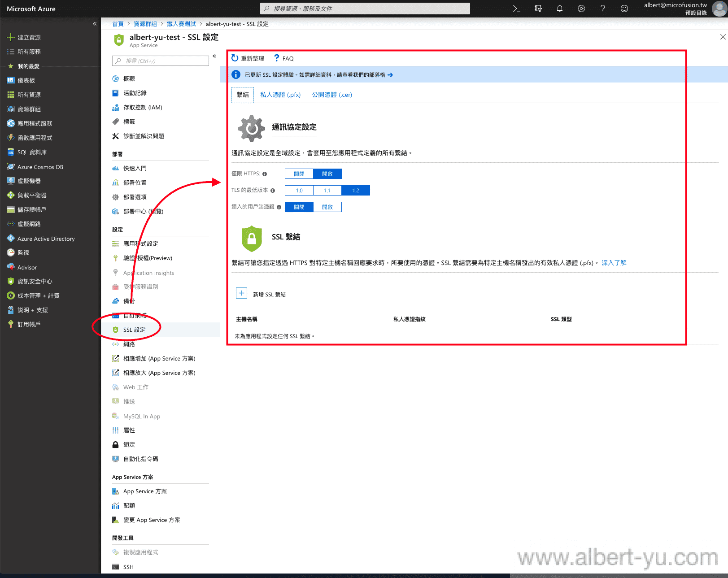Go to 首頁 breadcrumb link
Viewport: 728px width, 578px height.
coord(118,24)
